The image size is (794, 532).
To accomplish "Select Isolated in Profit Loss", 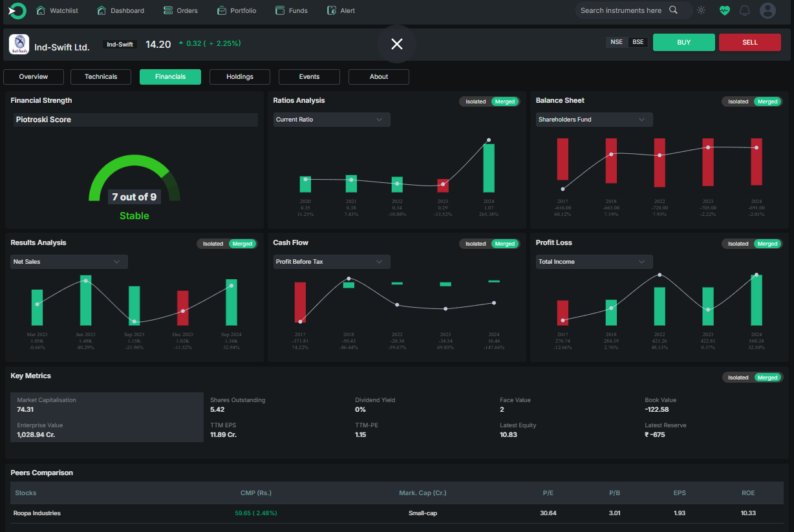I will click(738, 244).
